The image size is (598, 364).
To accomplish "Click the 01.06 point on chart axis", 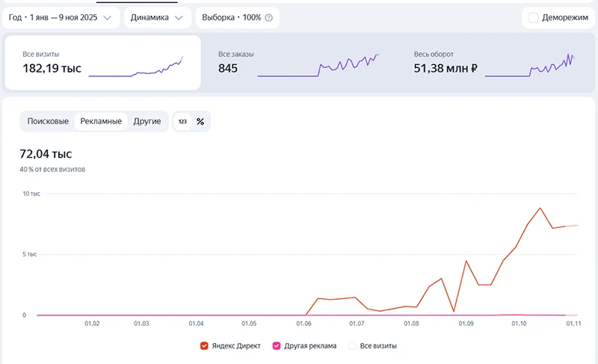I will pos(304,323).
